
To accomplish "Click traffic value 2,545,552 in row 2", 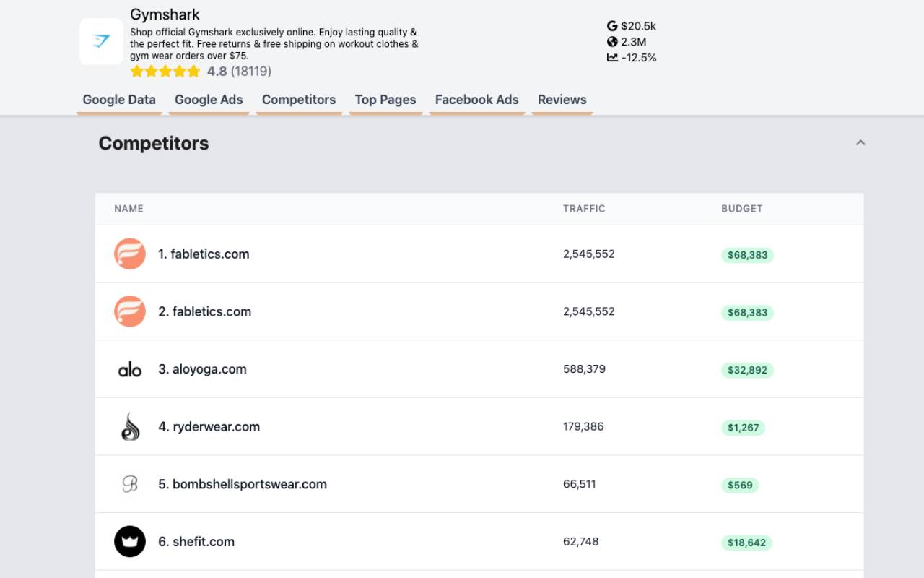I will pos(589,311).
